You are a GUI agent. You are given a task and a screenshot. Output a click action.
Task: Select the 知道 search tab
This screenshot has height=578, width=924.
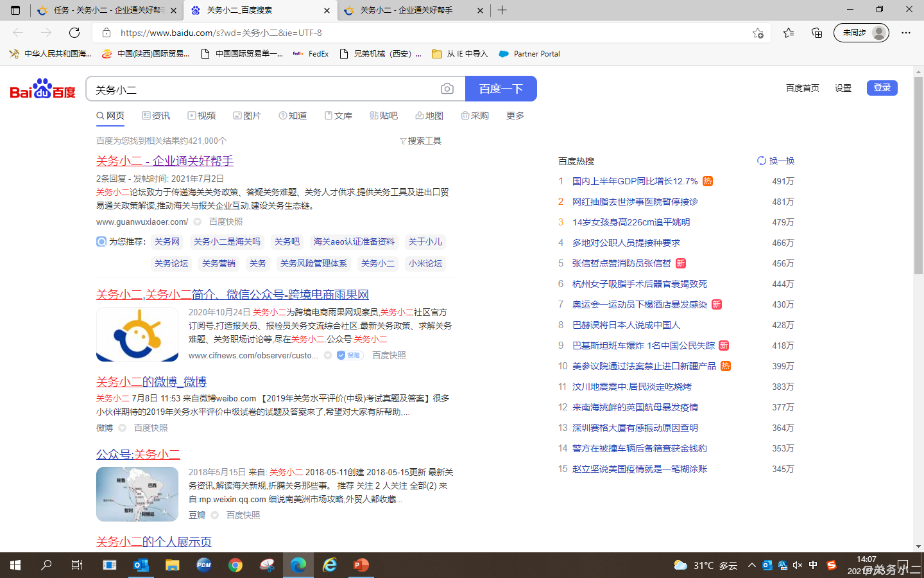click(x=293, y=116)
